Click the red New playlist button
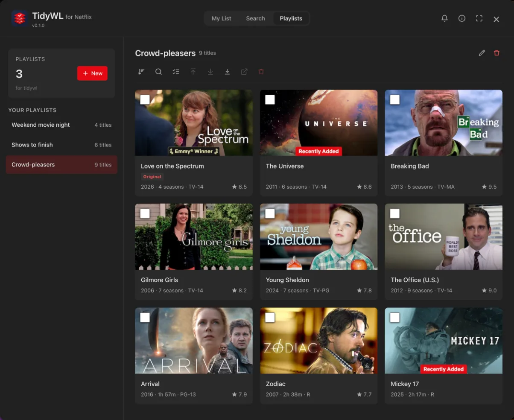Screen dimensions: 514x420 coord(92,73)
